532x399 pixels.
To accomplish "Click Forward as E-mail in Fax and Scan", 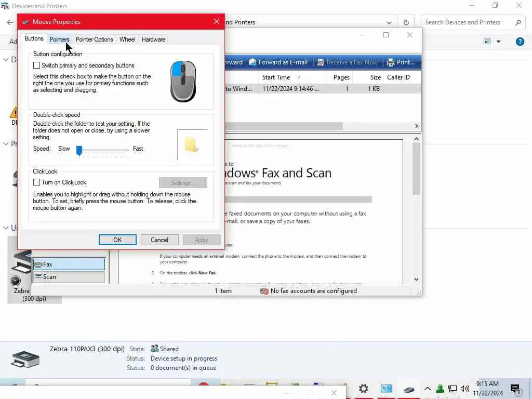I will pos(278,62).
